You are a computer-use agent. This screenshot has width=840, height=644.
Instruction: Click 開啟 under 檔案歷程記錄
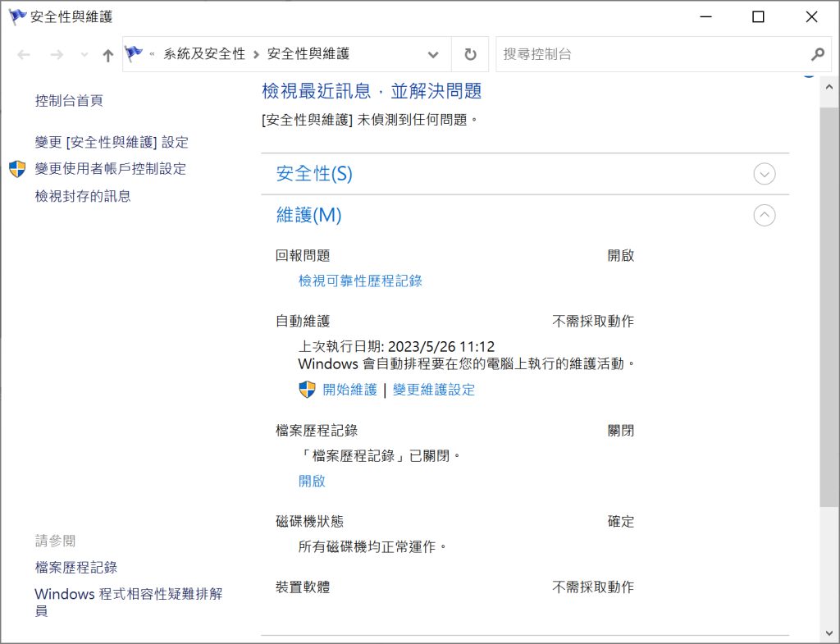point(312,481)
